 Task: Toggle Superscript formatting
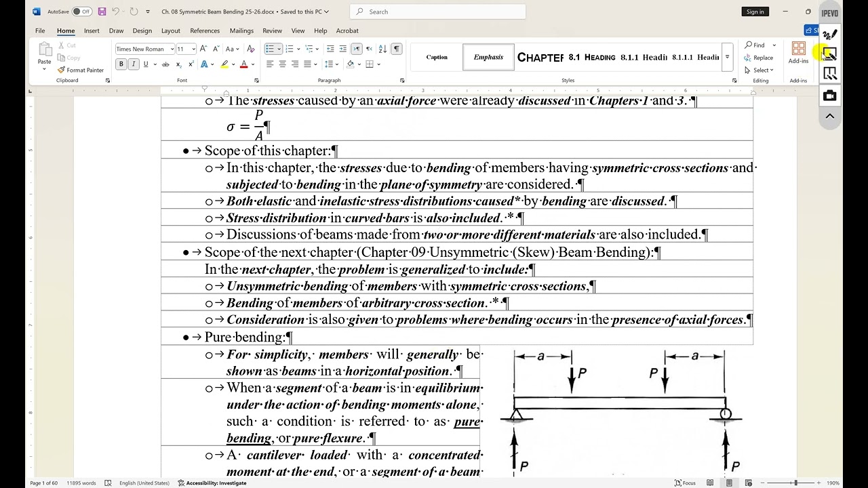tap(191, 64)
